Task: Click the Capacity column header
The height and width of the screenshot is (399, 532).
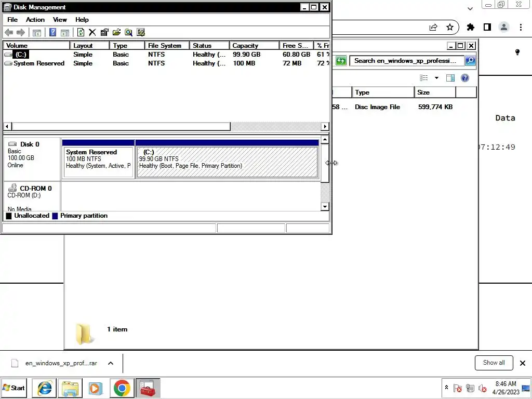Action: pyautogui.click(x=254, y=46)
